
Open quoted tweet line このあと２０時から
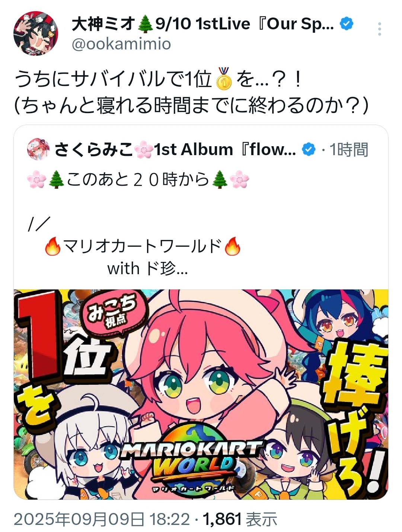pyautogui.click(x=138, y=180)
